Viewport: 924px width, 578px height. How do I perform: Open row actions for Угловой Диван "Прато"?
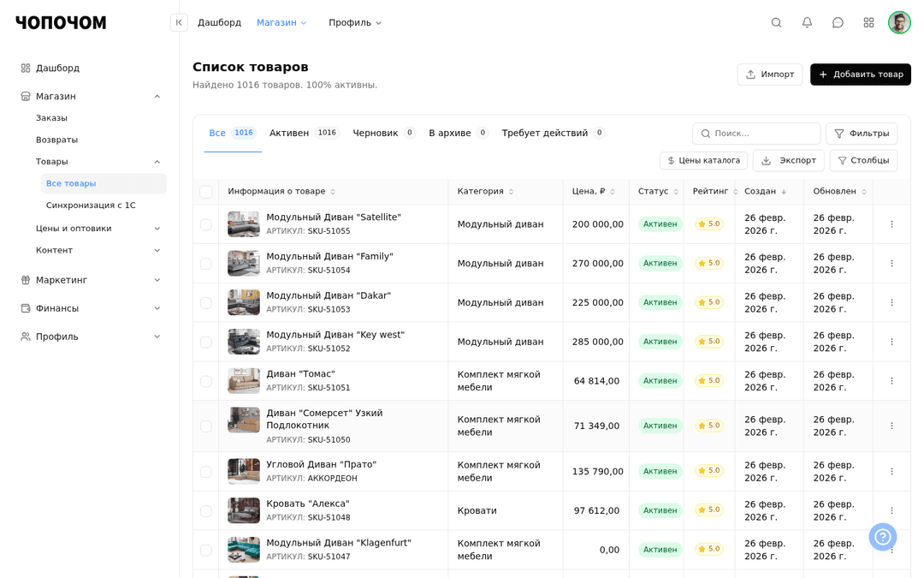(891, 471)
